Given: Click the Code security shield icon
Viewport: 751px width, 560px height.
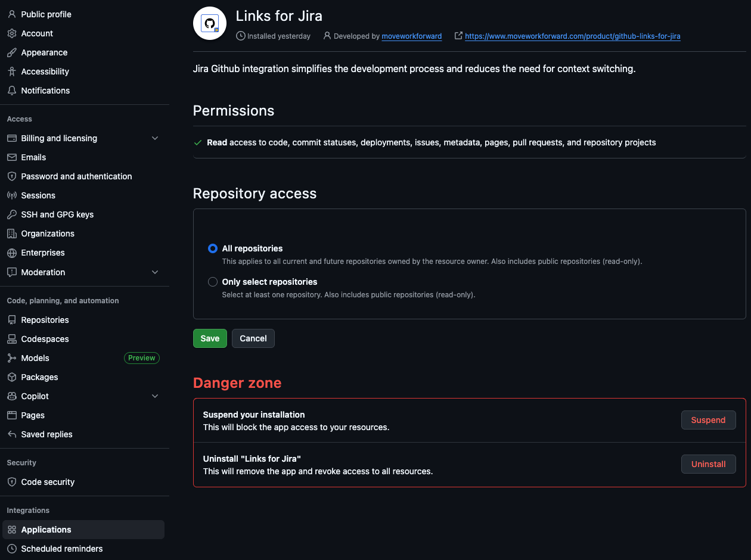Looking at the screenshot, I should [x=11, y=482].
